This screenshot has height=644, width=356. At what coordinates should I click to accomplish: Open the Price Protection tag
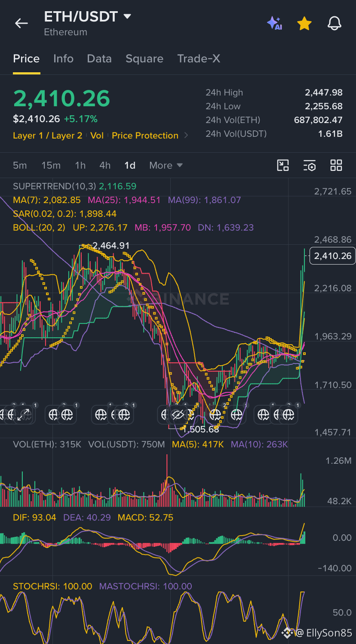(145, 136)
